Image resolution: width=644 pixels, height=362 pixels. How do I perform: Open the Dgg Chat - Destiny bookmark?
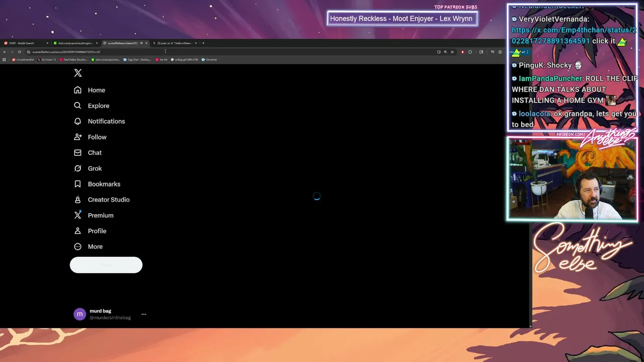pyautogui.click(x=137, y=60)
